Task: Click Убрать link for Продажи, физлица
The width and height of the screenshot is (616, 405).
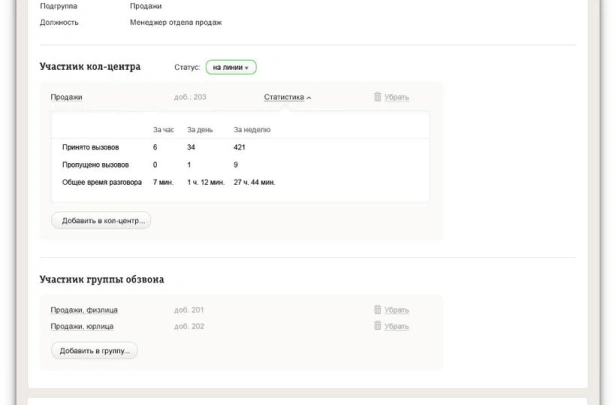Action: [396, 310]
